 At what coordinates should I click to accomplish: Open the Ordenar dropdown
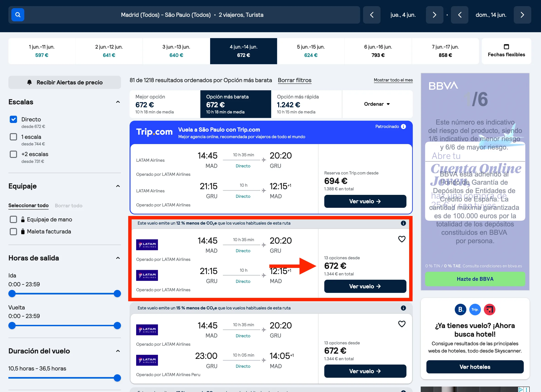377,104
